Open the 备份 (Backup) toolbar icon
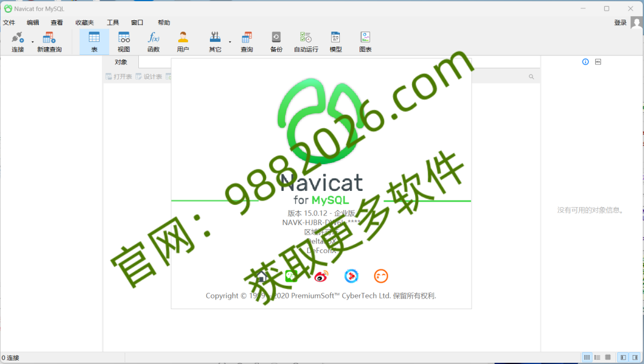The image size is (644, 364). tap(276, 42)
